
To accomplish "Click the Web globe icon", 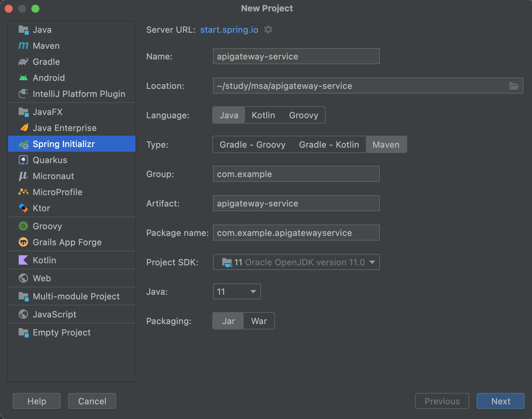I will click(23, 278).
